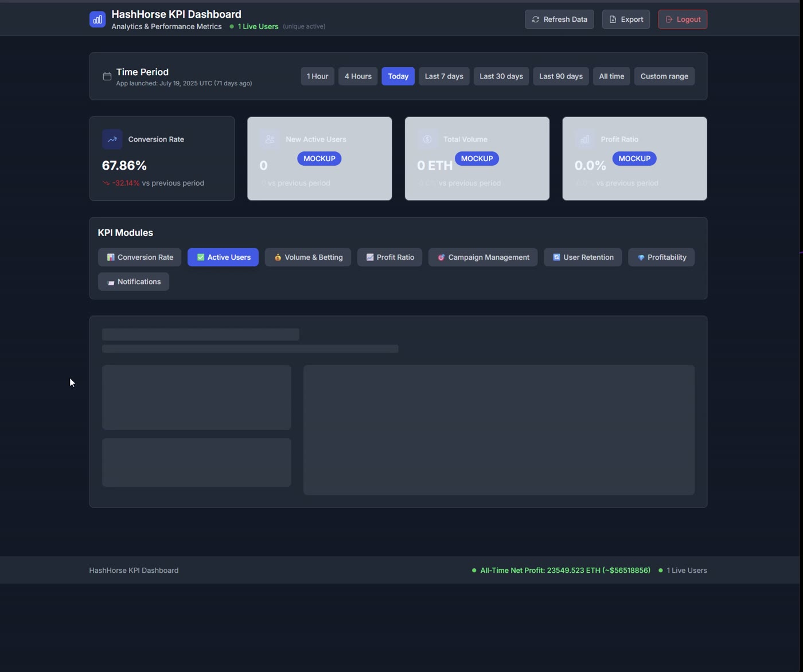Click the document icon in the Export button
803x672 pixels.
(613, 19)
